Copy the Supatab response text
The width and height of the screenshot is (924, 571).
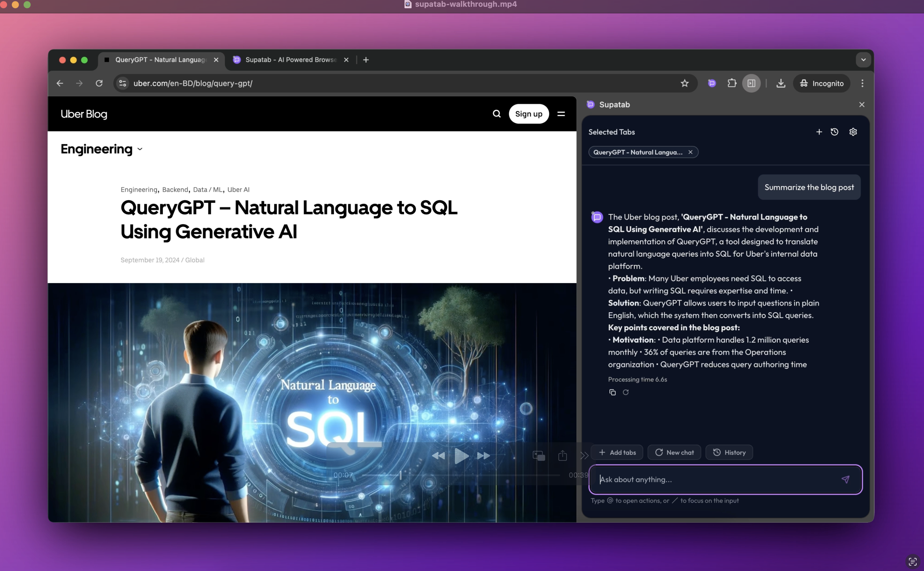(x=612, y=392)
